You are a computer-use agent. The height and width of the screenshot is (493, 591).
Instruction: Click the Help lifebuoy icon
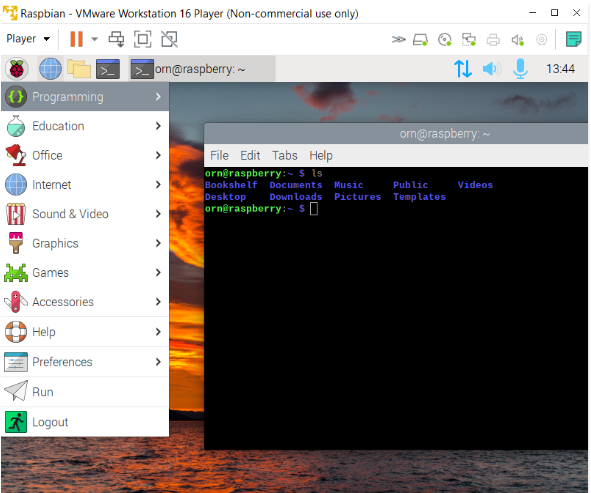[x=16, y=332]
